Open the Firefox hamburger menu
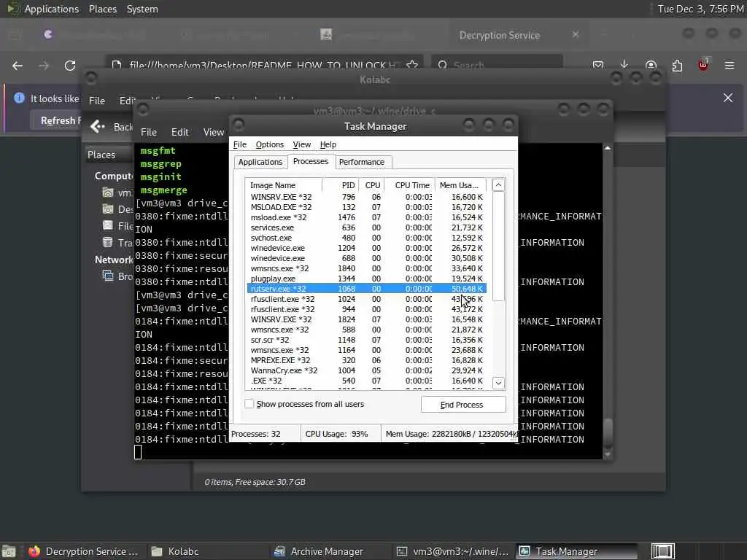Image resolution: width=747 pixels, height=560 pixels. click(729, 66)
